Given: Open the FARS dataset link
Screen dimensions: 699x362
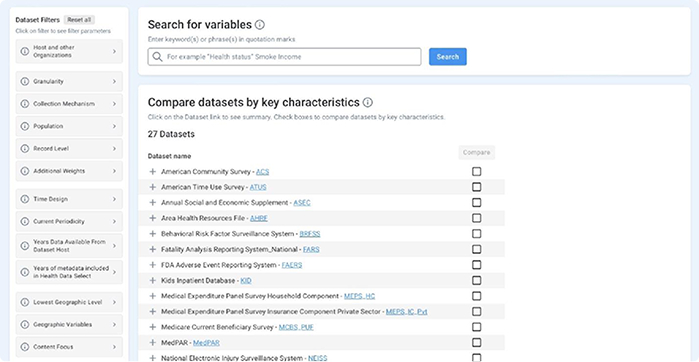Looking at the screenshot, I should [311, 250].
